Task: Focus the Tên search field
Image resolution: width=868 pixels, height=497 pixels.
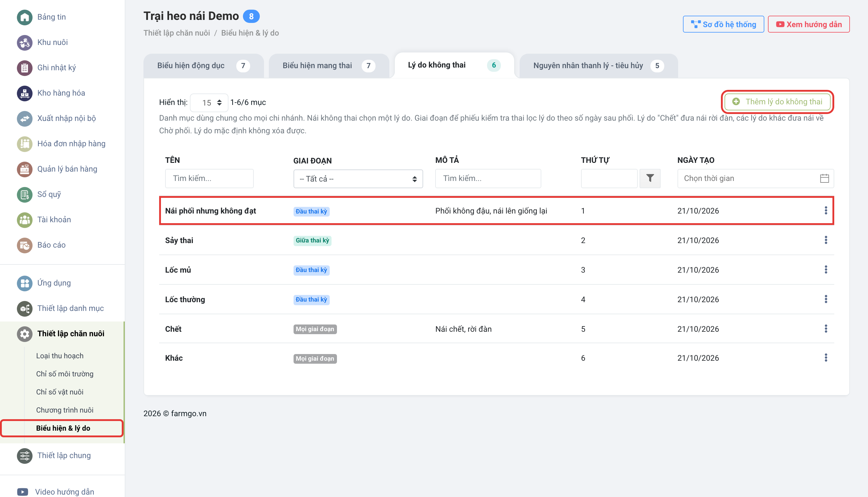Action: click(x=209, y=178)
